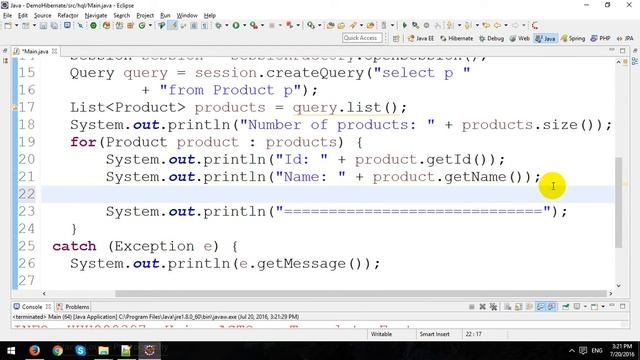Open the Chrome taskbar icon
This screenshot has width=640, height=360.
pyautogui.click(x=58, y=350)
